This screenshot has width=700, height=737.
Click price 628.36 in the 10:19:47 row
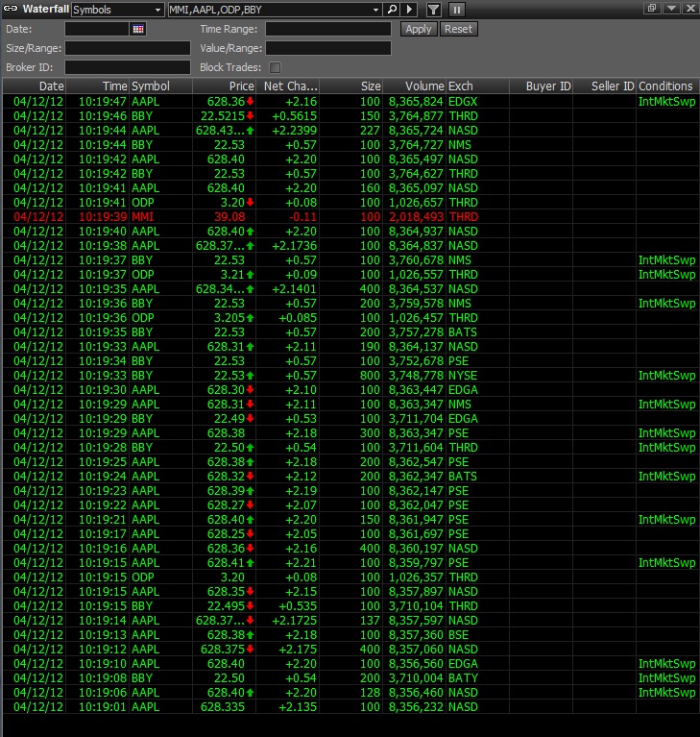coord(226,102)
